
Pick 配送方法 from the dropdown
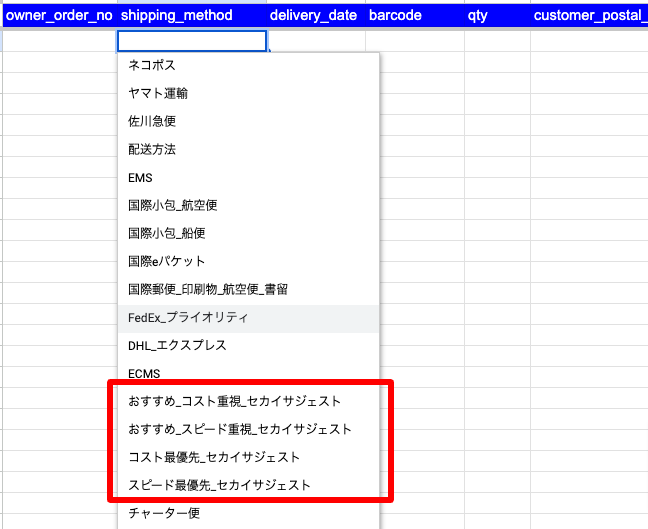[152, 149]
